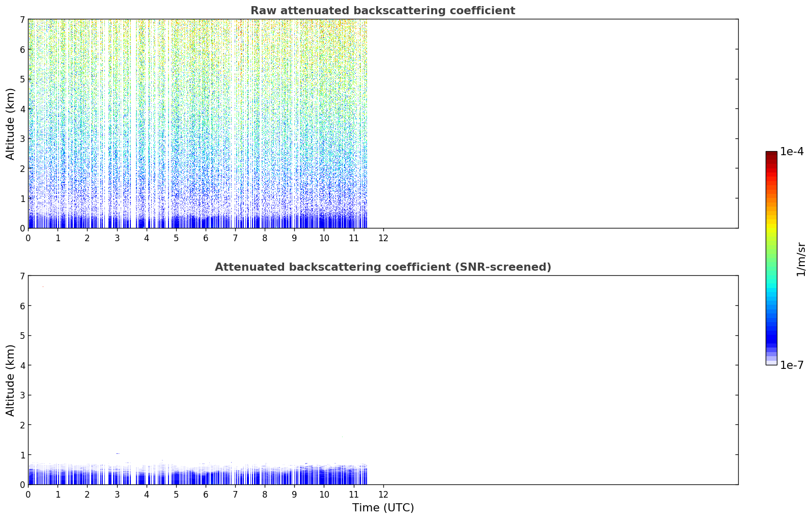Image resolution: width=812 pixels, height=519 pixels.
Task: Click the hour 12 tick on top plot
Action: 383,238
